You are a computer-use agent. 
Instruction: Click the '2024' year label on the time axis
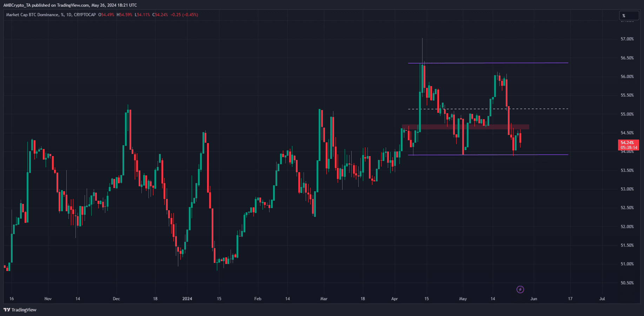pyautogui.click(x=187, y=299)
